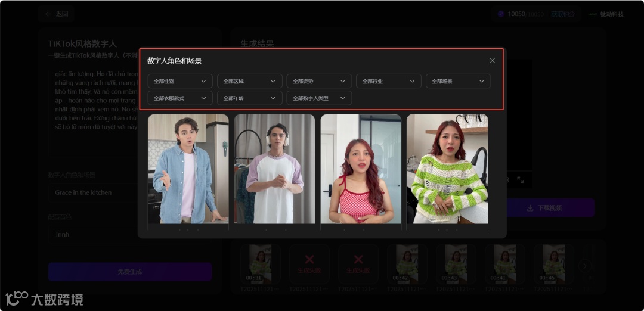Click the Vietnamese script text area
The width and height of the screenshot is (644, 311).
pos(130,113)
